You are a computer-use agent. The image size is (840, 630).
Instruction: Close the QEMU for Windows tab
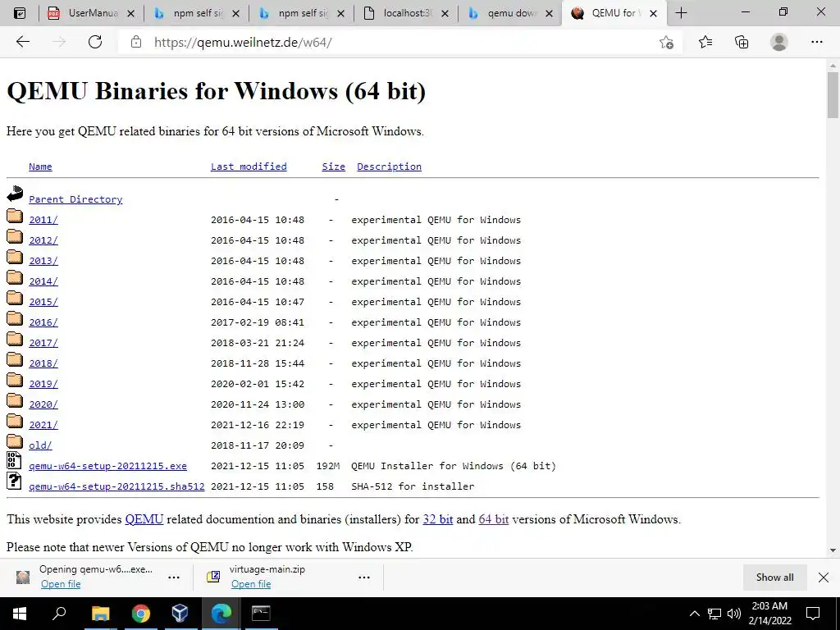pos(653,13)
